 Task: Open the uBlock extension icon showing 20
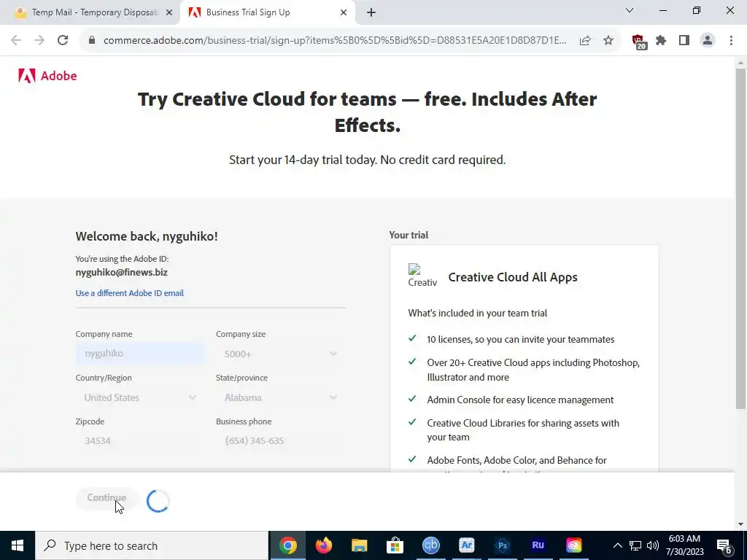(x=639, y=42)
